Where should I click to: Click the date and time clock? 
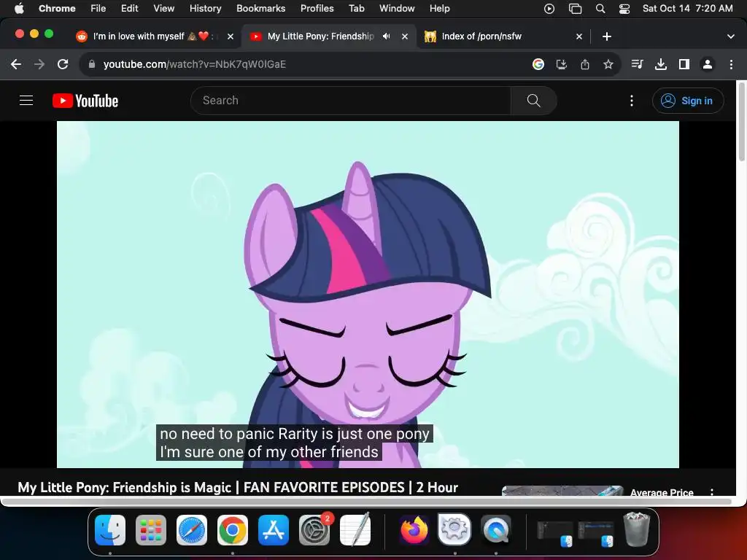[687, 8]
